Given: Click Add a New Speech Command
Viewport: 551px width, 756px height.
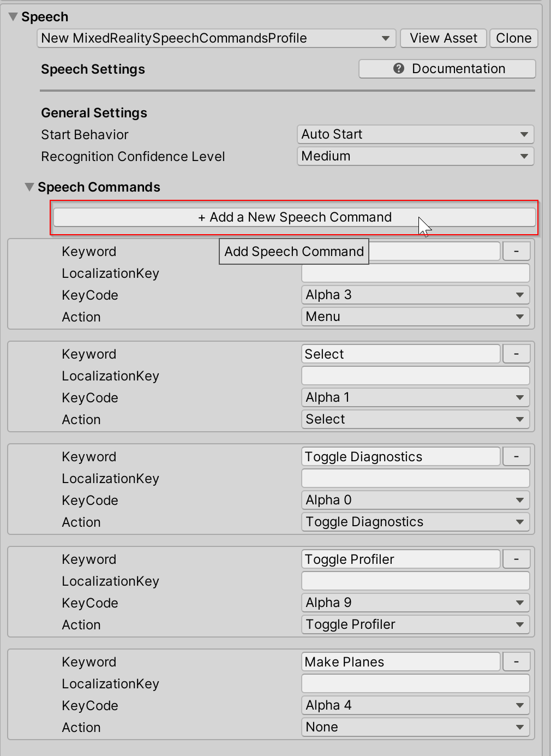Looking at the screenshot, I should pyautogui.click(x=295, y=217).
